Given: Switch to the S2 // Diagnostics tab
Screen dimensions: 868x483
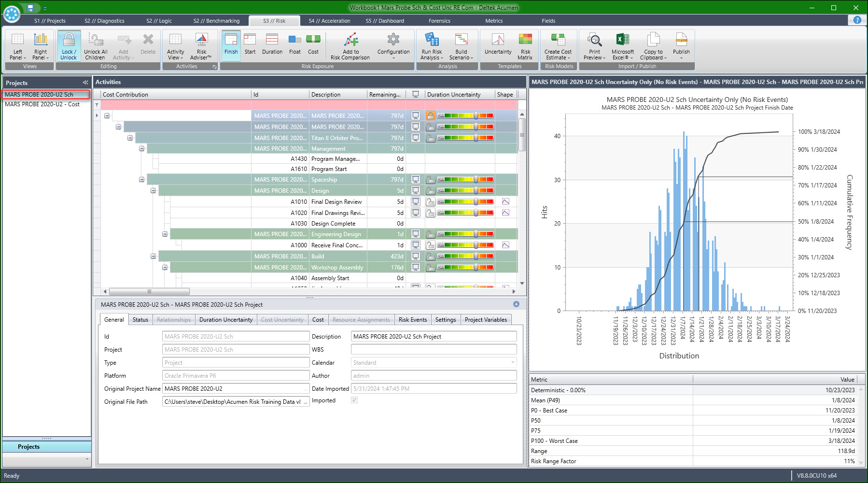Looking at the screenshot, I should [x=104, y=21].
